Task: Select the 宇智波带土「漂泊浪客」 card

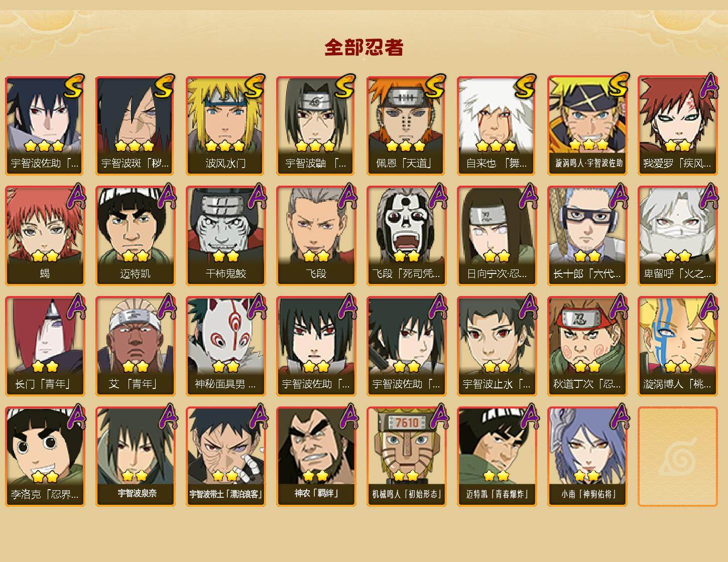Action: pos(225,457)
